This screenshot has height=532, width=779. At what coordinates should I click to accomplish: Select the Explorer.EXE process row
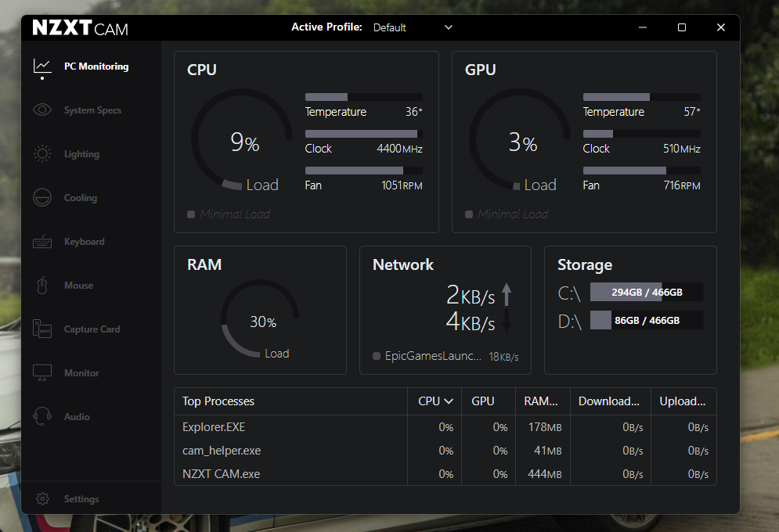pyautogui.click(x=445, y=427)
